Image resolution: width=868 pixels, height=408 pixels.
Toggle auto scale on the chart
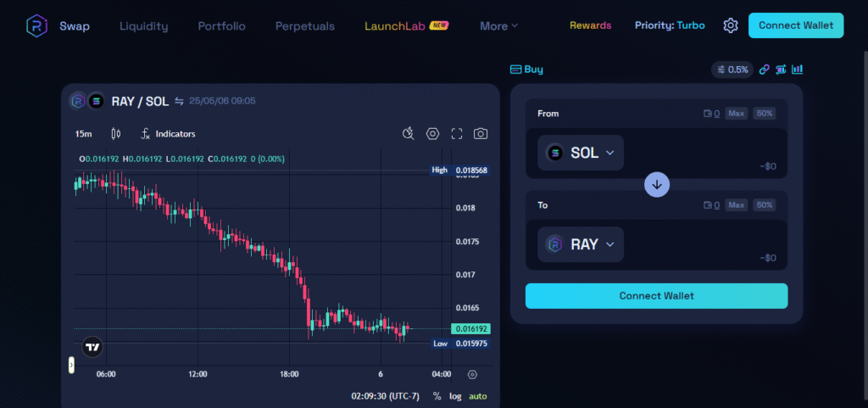click(x=478, y=396)
